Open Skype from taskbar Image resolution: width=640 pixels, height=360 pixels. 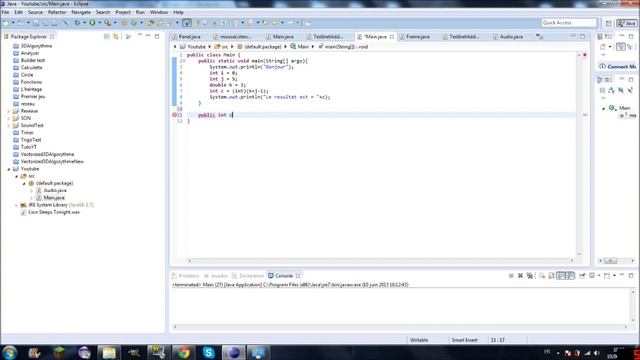(x=209, y=352)
